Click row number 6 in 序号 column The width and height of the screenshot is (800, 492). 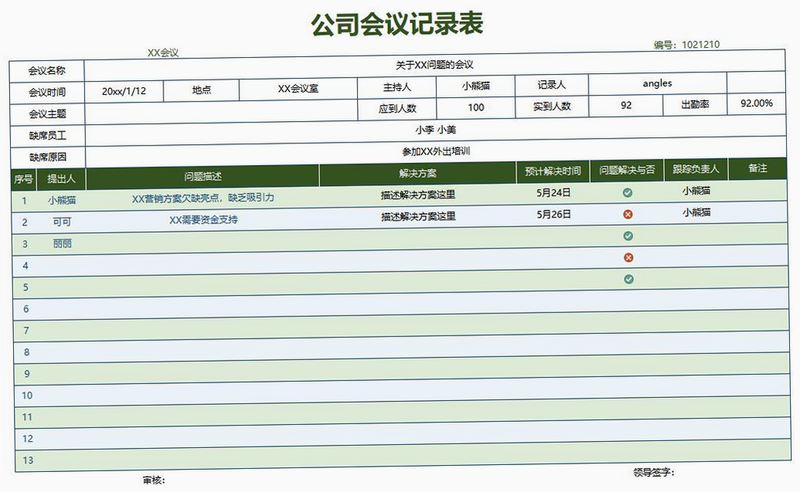(26, 309)
